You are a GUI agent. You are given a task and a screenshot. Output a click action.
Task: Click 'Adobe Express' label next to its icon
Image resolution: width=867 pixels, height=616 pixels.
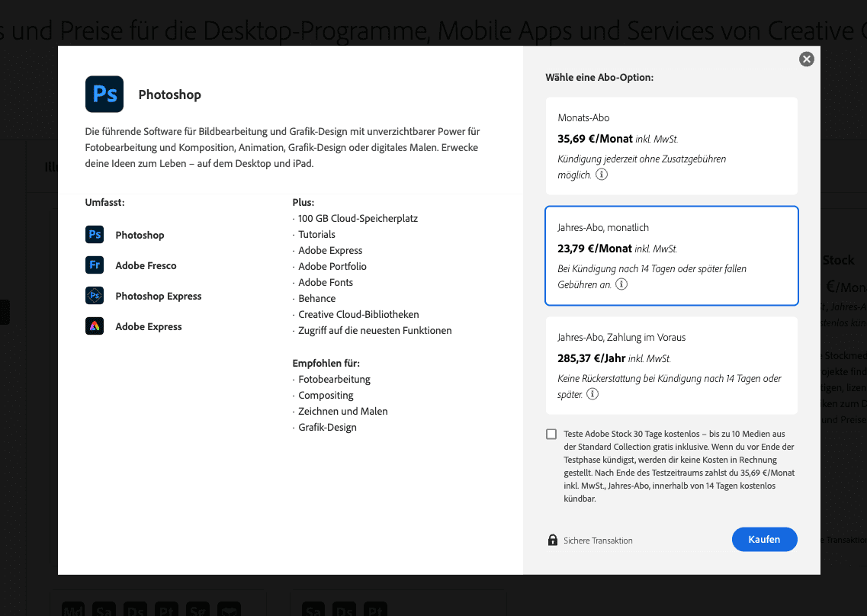(148, 326)
